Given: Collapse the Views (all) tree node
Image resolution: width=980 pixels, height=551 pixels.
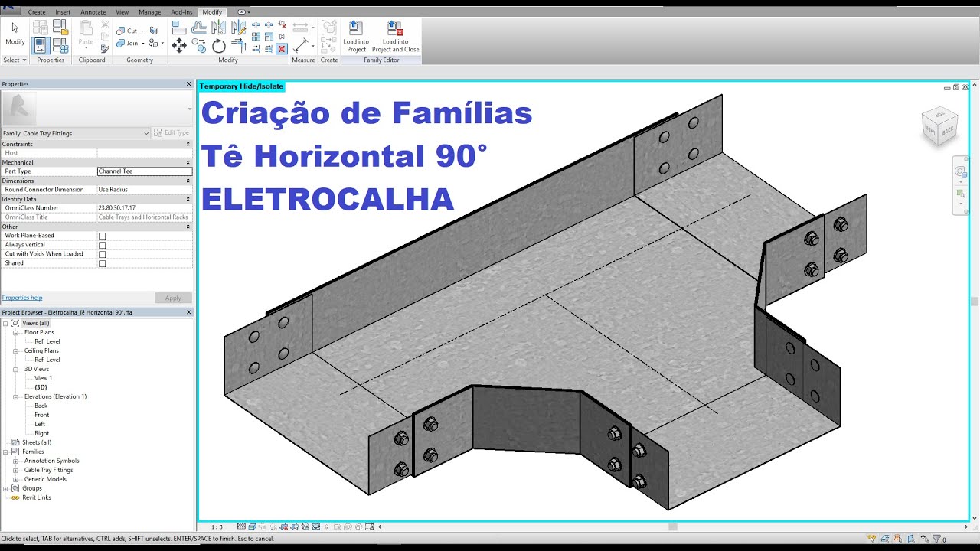Looking at the screenshot, I should pos(5,323).
